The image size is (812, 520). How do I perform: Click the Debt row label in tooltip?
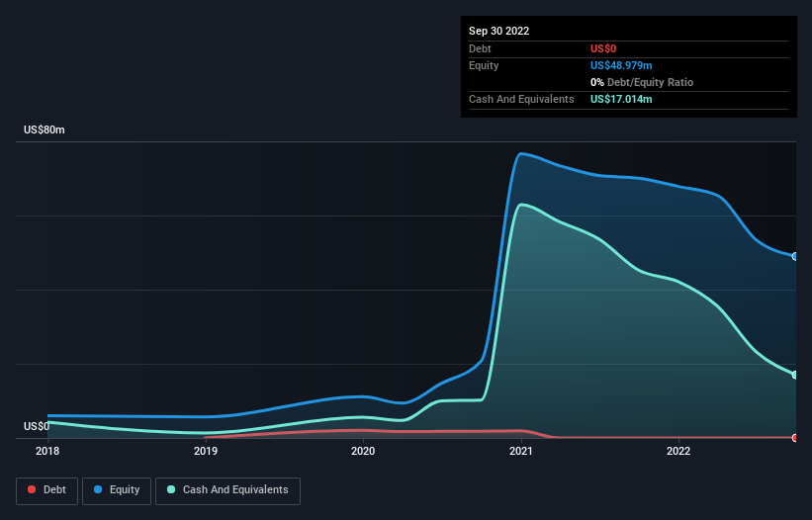coord(480,48)
